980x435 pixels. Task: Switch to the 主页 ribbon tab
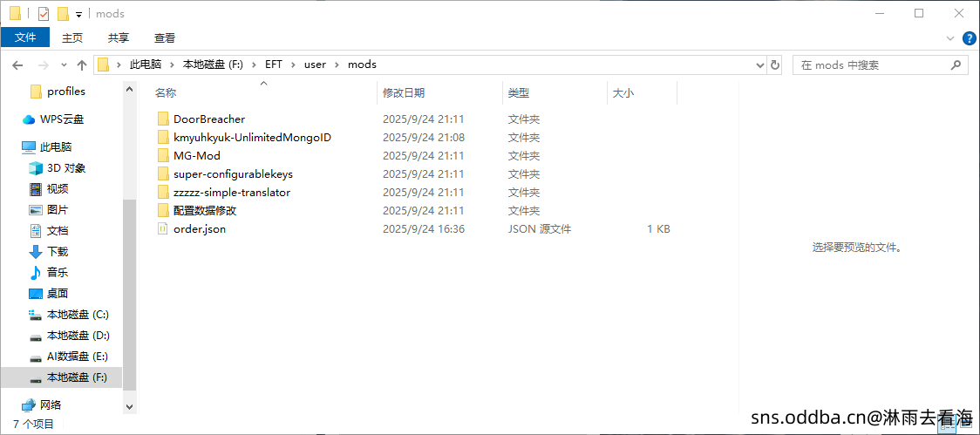click(71, 38)
